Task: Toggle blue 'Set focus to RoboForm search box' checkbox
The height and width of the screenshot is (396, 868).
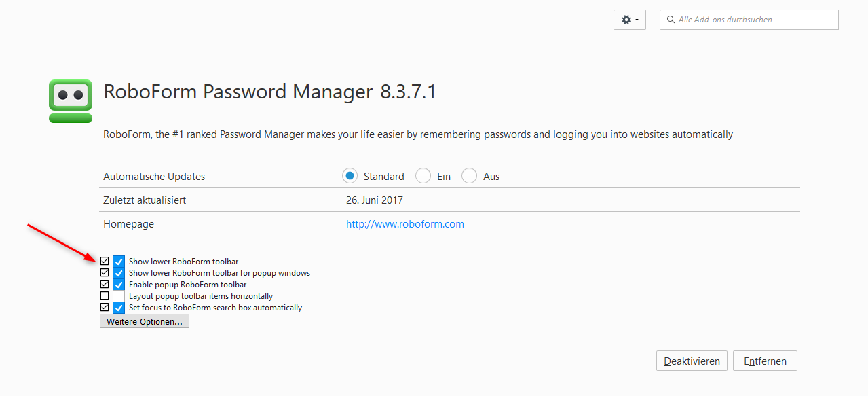Action: click(119, 308)
